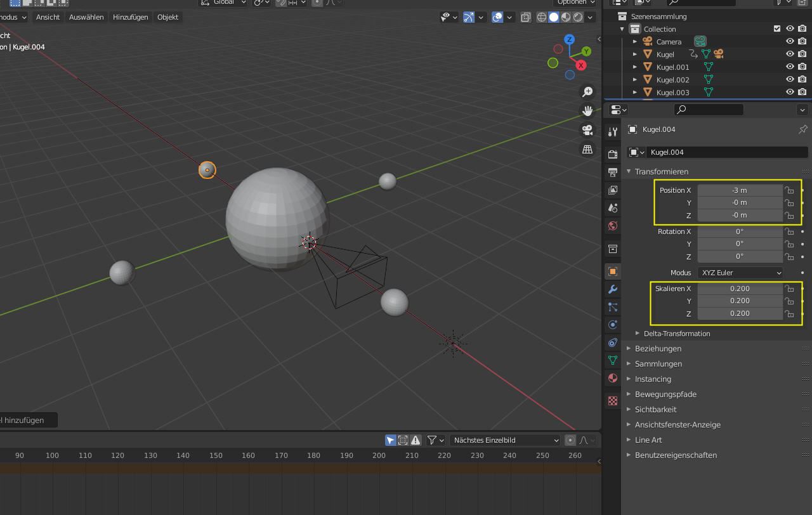Open the Nächstes Einzelbild dropdown
Image resolution: width=812 pixels, height=515 pixels.
(506, 440)
